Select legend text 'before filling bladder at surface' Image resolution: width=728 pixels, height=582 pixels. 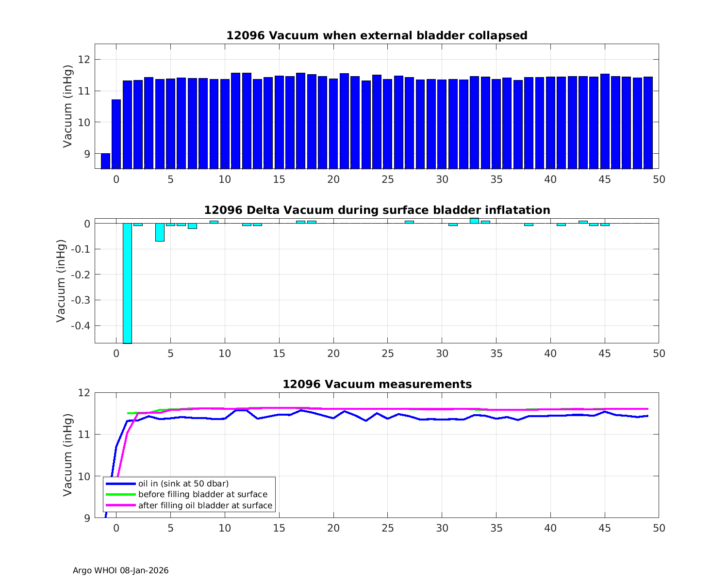(x=202, y=494)
